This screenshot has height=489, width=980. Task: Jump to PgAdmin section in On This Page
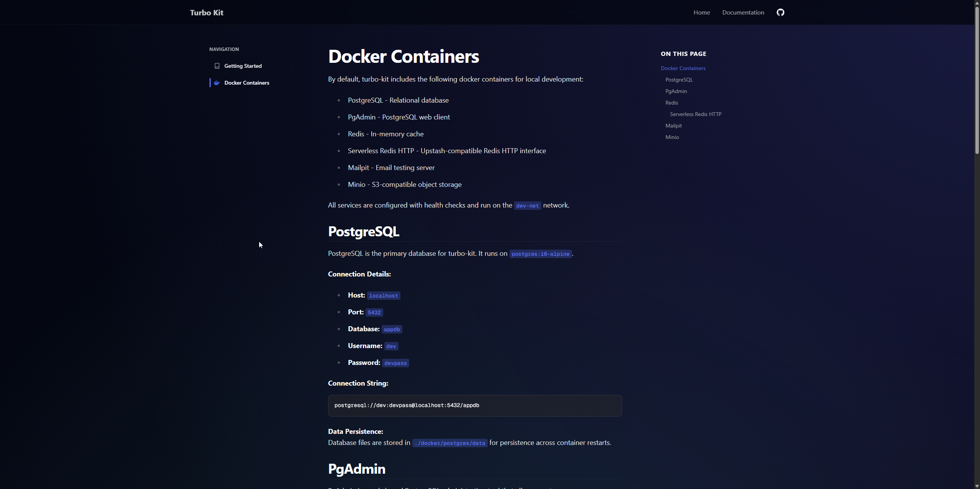tap(676, 91)
